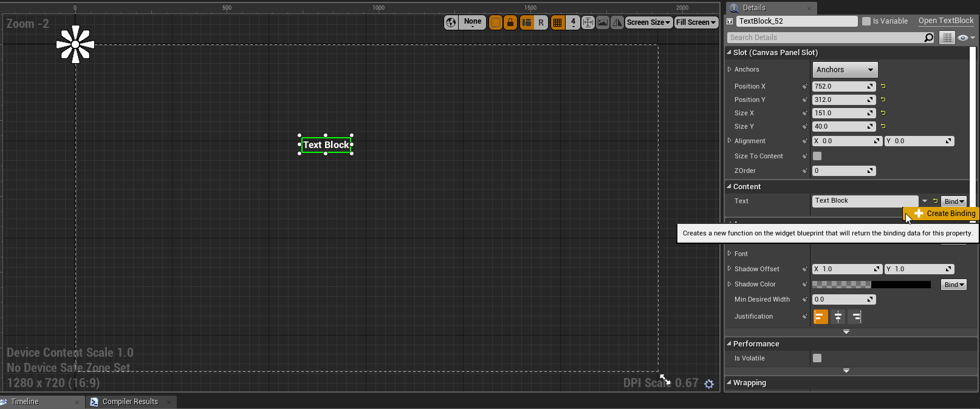Toggle grid snapping icon in toolbar
The width and height of the screenshot is (980, 409).
(557, 22)
